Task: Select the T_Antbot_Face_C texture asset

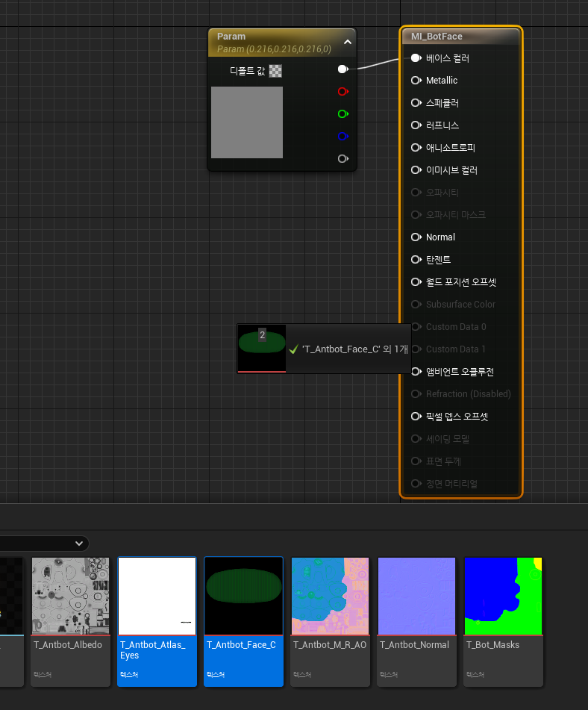Action: [x=243, y=622]
